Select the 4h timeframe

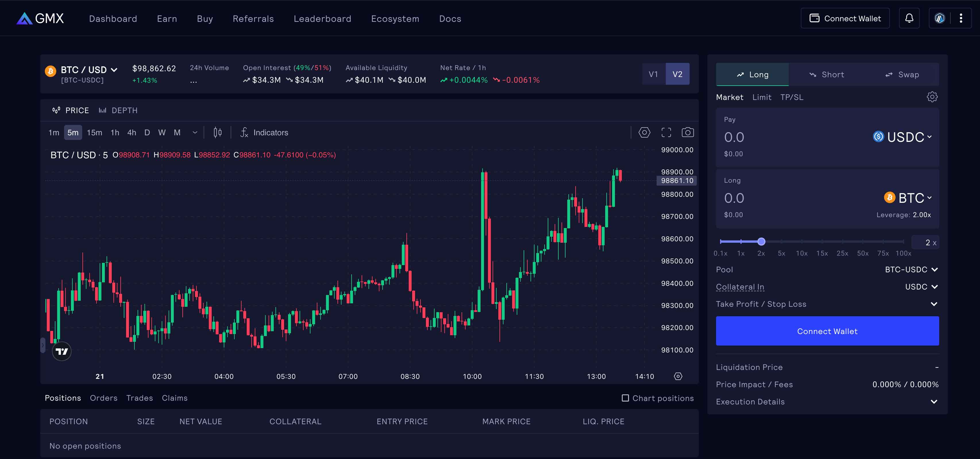pyautogui.click(x=132, y=132)
